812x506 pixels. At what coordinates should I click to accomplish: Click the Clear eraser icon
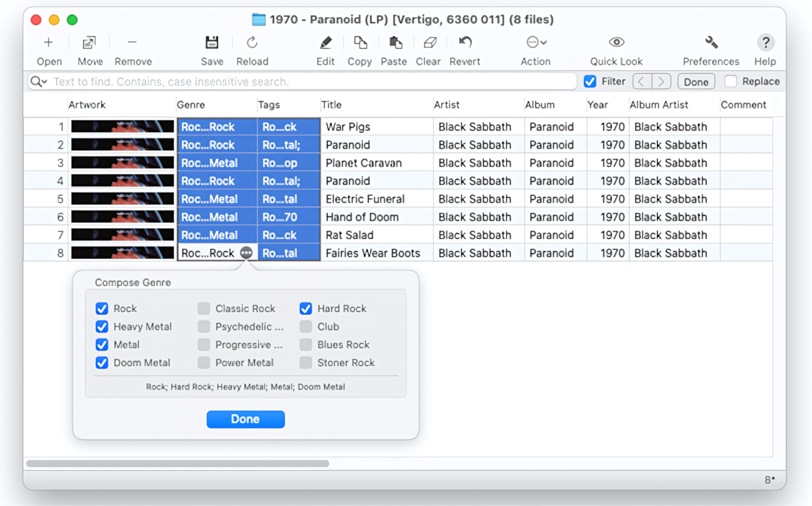429,43
